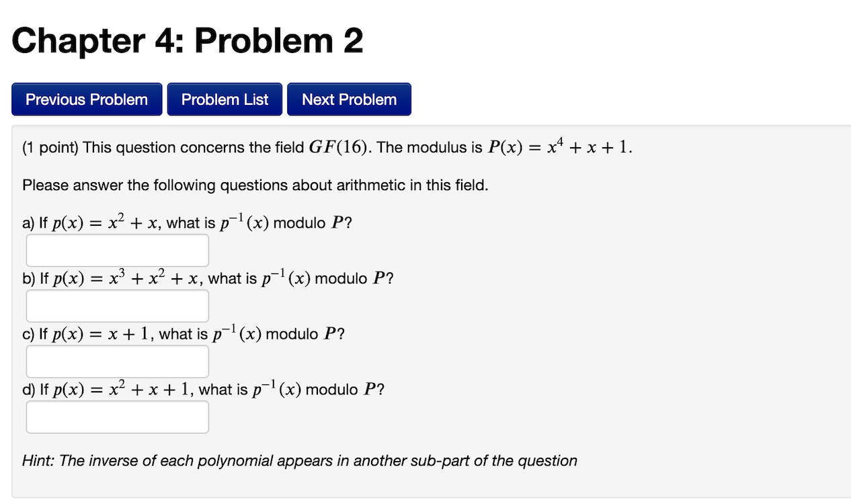Advance with the Next Problem button
Viewport: 851px width, 504px height.
(349, 99)
